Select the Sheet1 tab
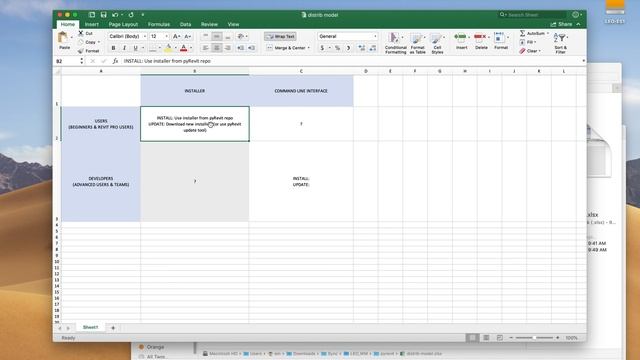 click(x=90, y=327)
